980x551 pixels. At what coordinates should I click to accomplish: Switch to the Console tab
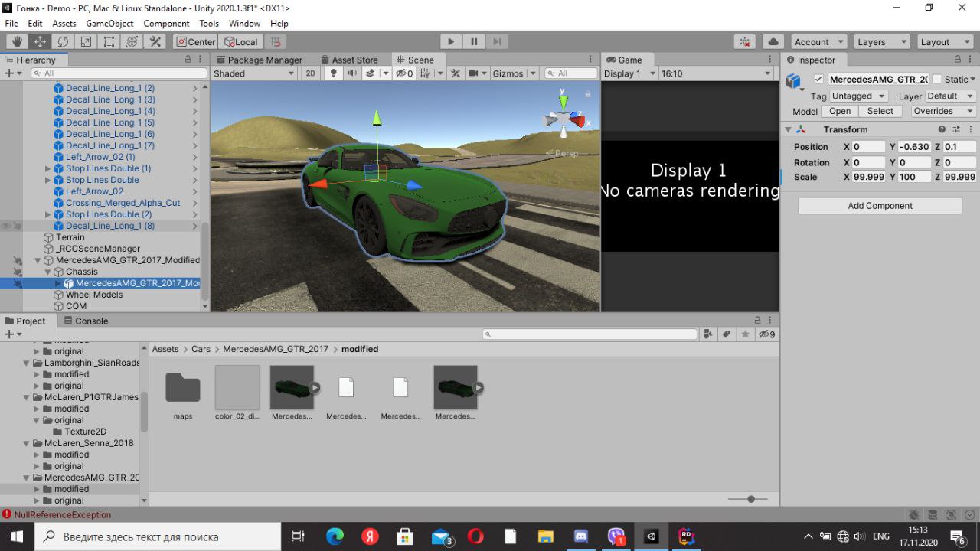tap(85, 321)
